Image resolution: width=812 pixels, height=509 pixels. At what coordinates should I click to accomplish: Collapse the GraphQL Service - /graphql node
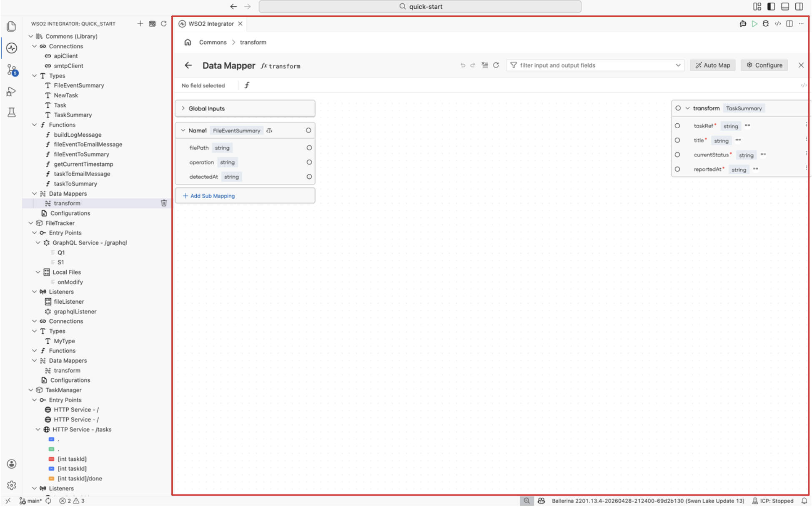38,243
